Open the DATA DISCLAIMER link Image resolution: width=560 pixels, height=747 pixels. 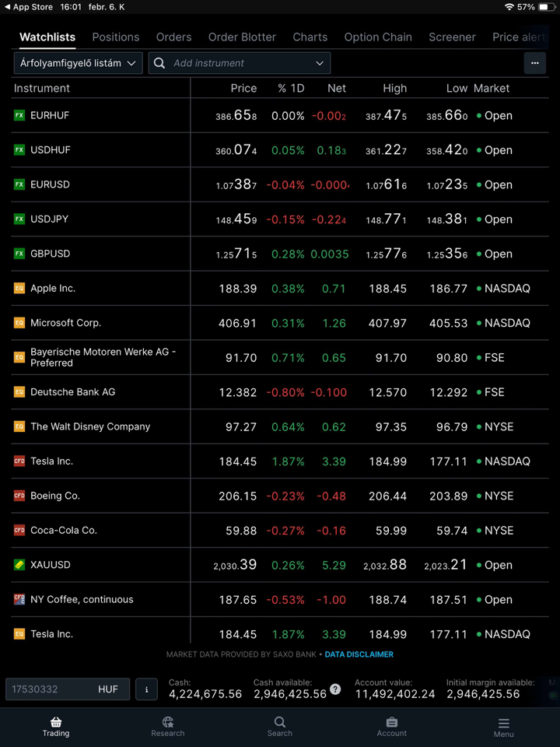[359, 654]
